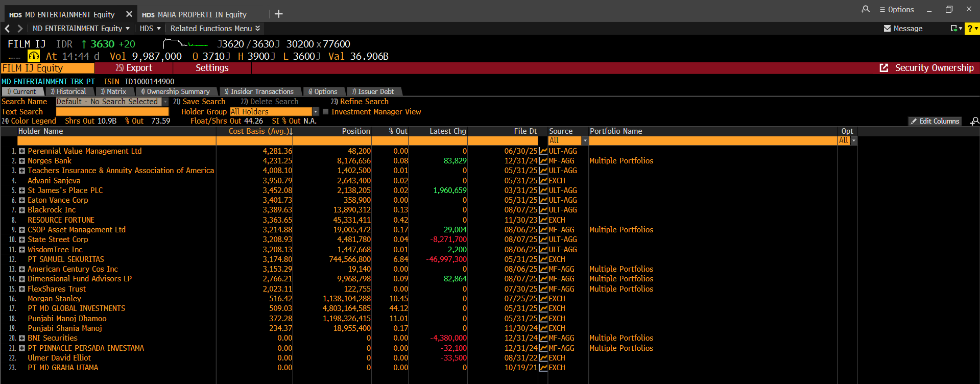Switch to Insider Transactions tab

(x=259, y=91)
